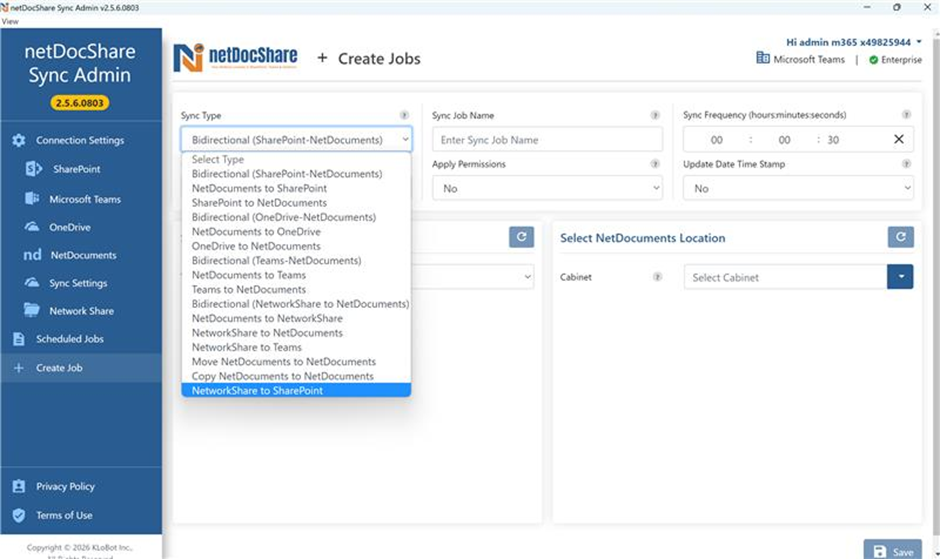Click the Microsoft Teams sidebar icon
The width and height of the screenshot is (940, 559).
[x=32, y=199]
